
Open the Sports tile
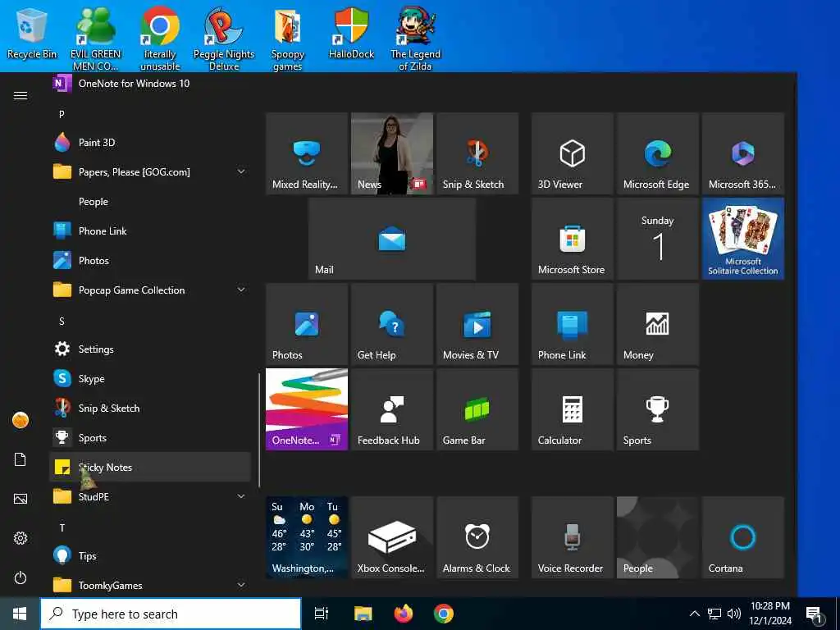tap(657, 409)
